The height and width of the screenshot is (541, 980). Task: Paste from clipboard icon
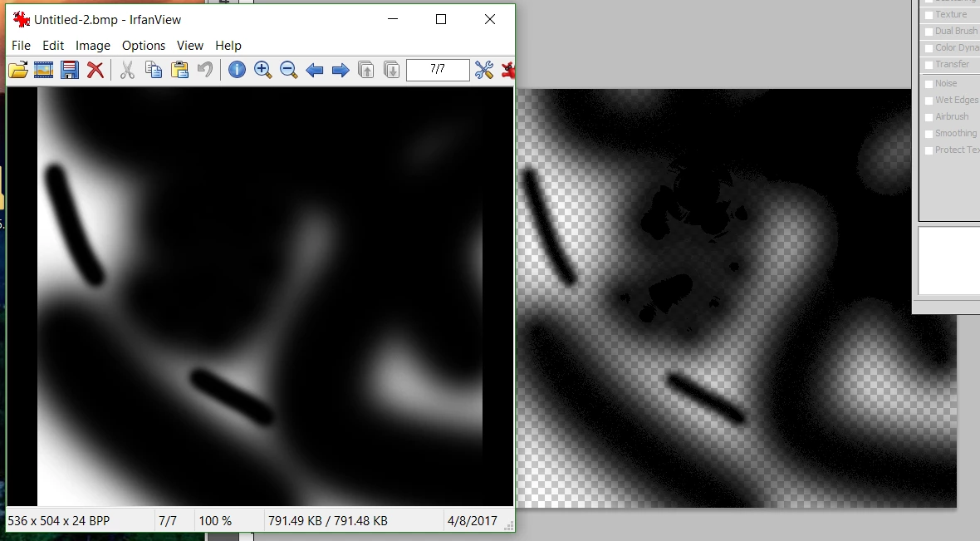click(x=180, y=70)
